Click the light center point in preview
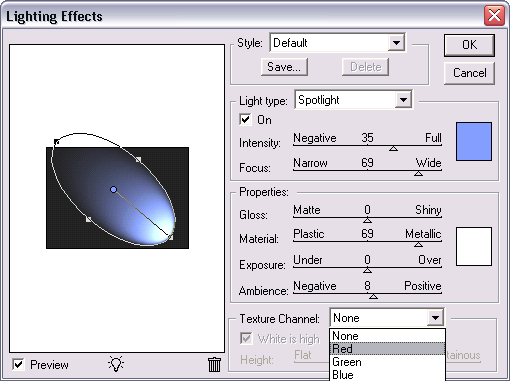 (x=113, y=190)
